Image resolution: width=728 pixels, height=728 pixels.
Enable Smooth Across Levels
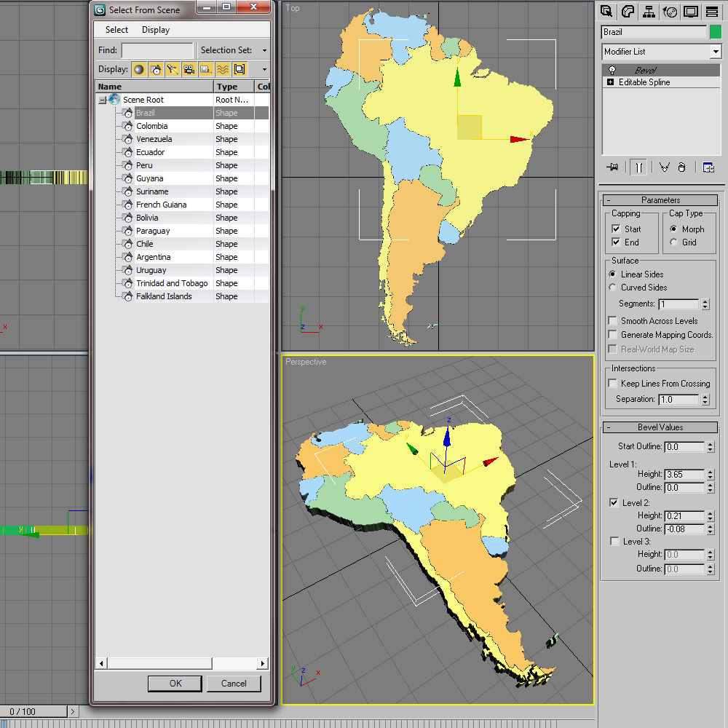coord(612,320)
